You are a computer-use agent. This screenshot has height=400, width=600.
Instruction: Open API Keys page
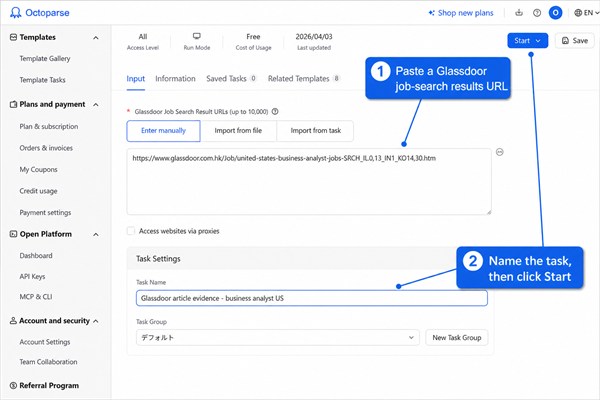(33, 276)
